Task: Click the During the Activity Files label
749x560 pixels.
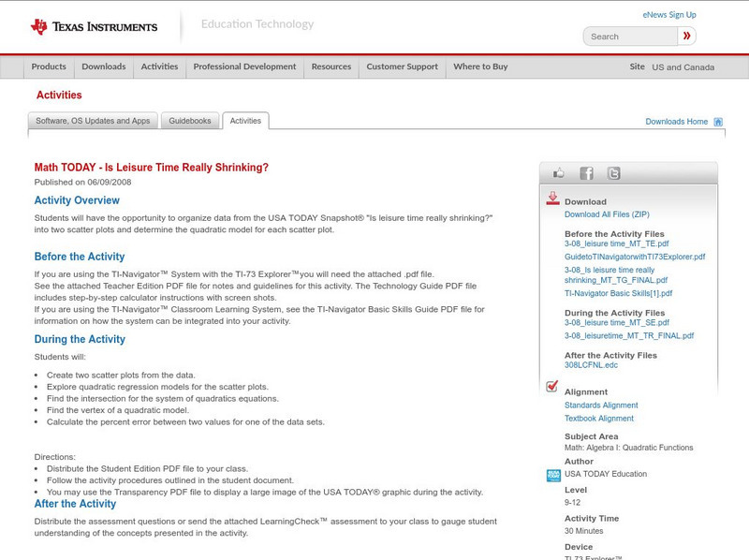Action: point(615,313)
